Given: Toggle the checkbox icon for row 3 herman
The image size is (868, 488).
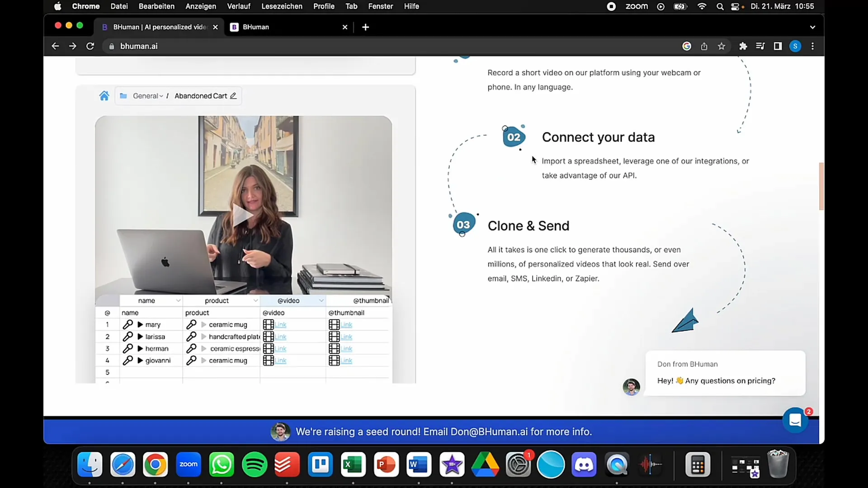Looking at the screenshot, I should 107,348.
